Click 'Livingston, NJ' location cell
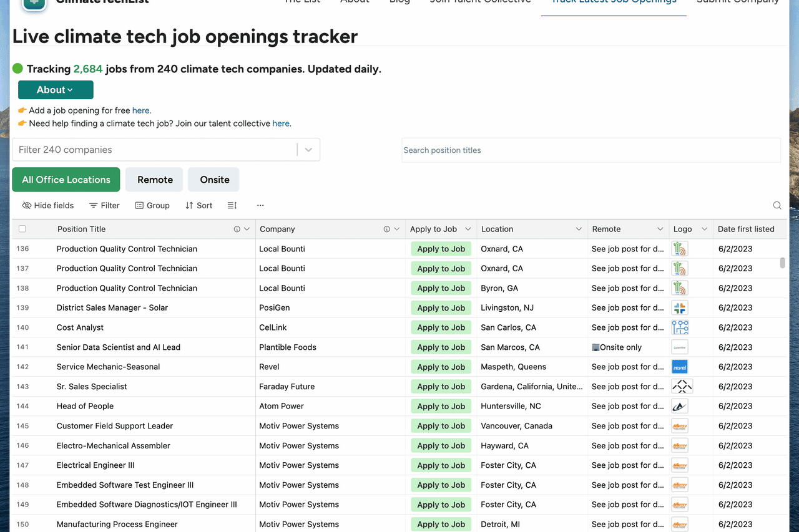 (x=532, y=307)
